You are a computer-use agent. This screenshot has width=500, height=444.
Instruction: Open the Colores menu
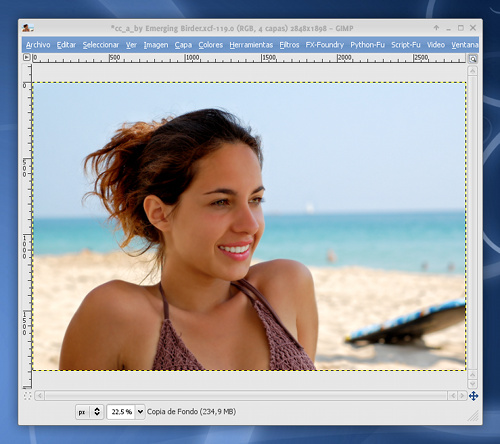[x=210, y=45]
